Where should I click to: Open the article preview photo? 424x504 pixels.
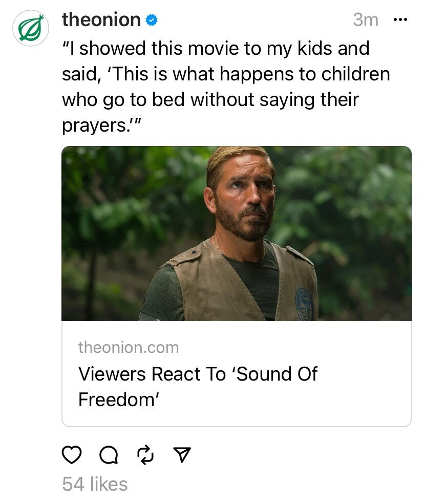point(236,234)
